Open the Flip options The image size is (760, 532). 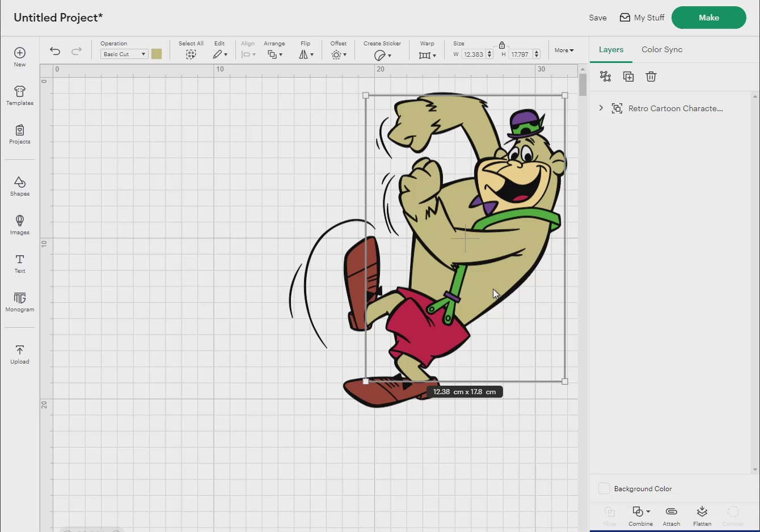point(306,54)
